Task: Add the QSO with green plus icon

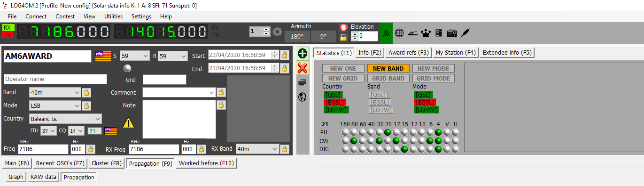Action: pos(303,54)
